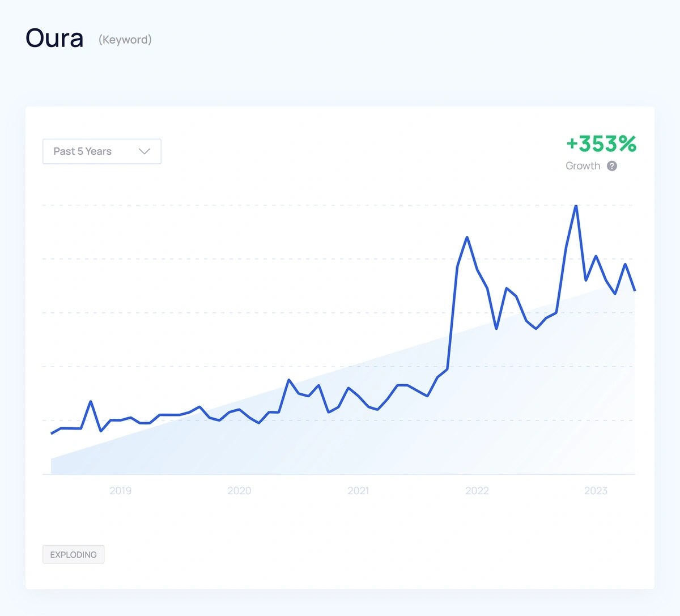Click the mid-2022 dip on the line
The width and height of the screenshot is (680, 616).
click(x=496, y=329)
